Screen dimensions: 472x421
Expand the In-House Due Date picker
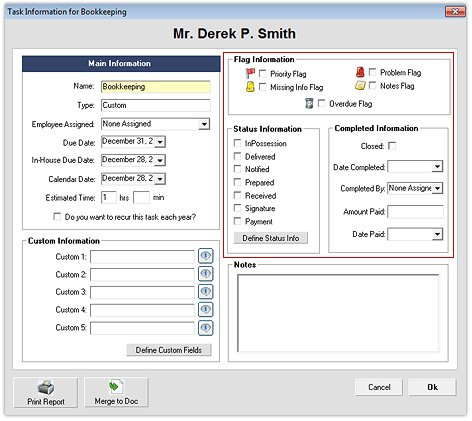click(x=160, y=160)
